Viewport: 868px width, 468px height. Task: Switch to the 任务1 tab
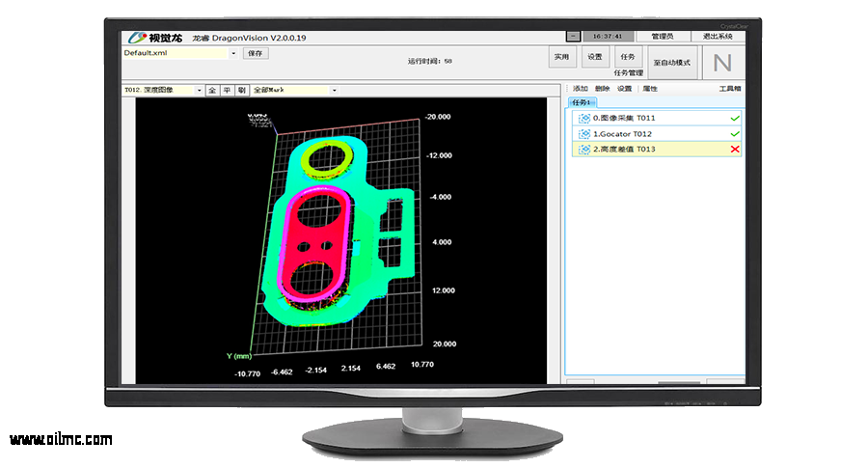tap(582, 101)
